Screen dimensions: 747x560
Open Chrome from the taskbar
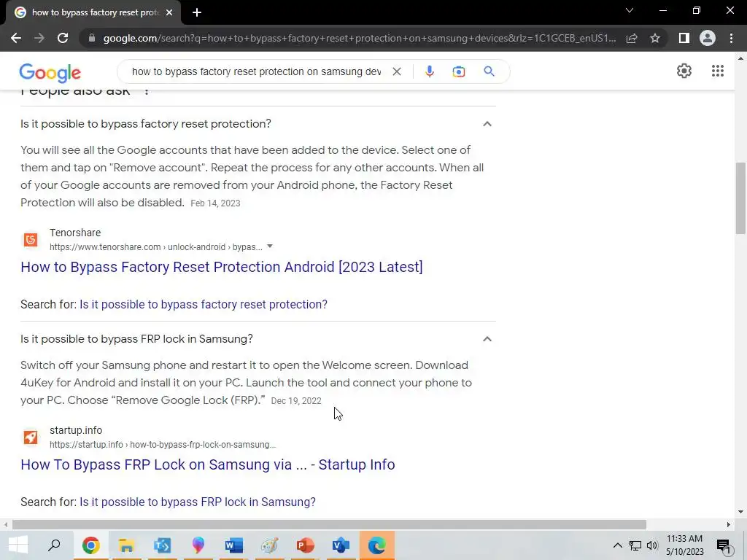tap(90, 545)
